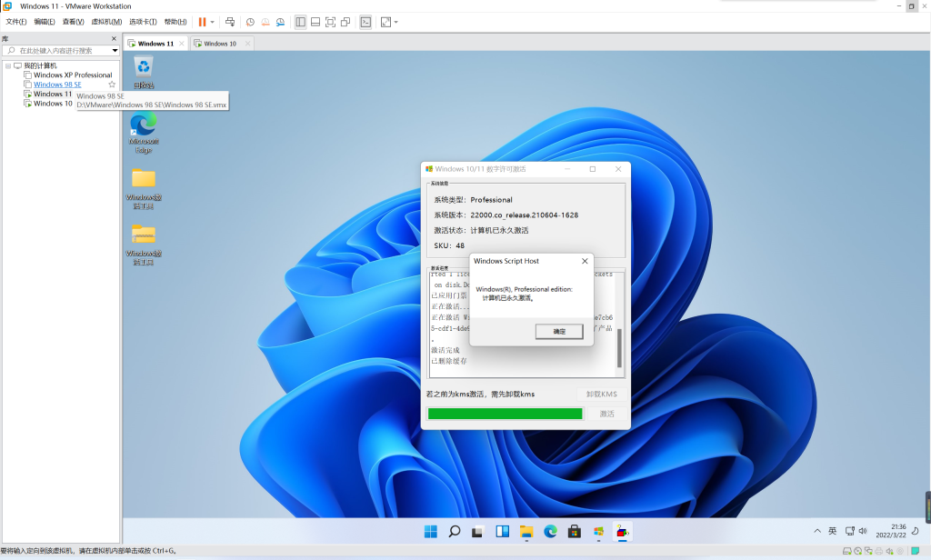Open the dropdown arrow beside the pause button
This screenshot has height=560, width=931.
(212, 22)
